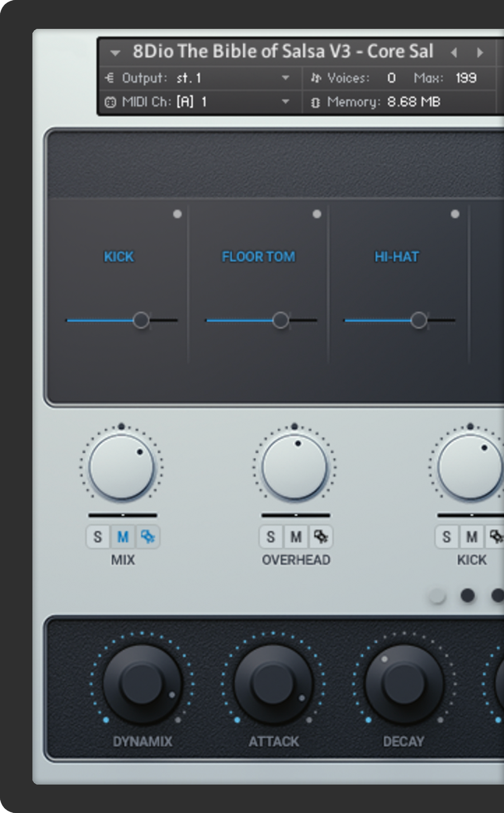The image size is (504, 813).
Task: Click the Output routing icon
Action: click(110, 78)
